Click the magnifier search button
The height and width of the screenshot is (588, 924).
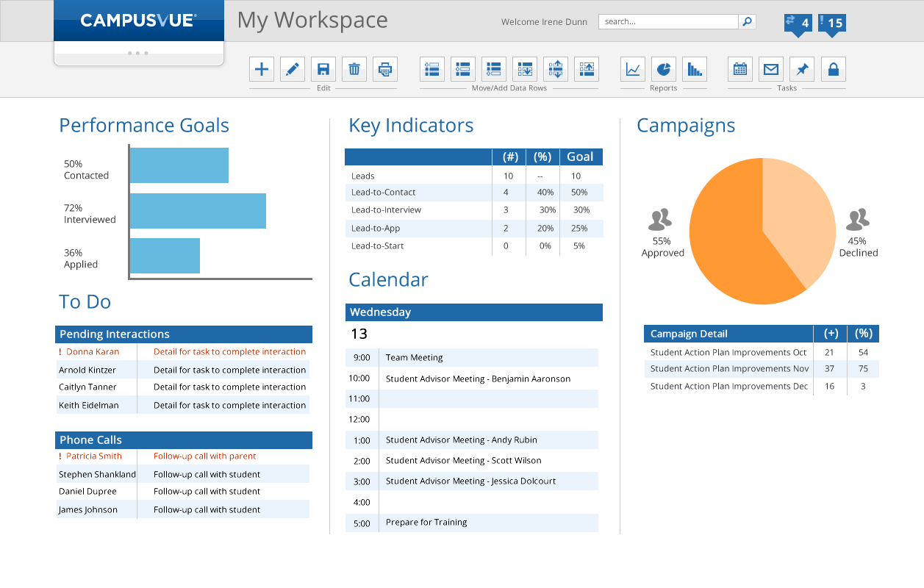pyautogui.click(x=747, y=22)
